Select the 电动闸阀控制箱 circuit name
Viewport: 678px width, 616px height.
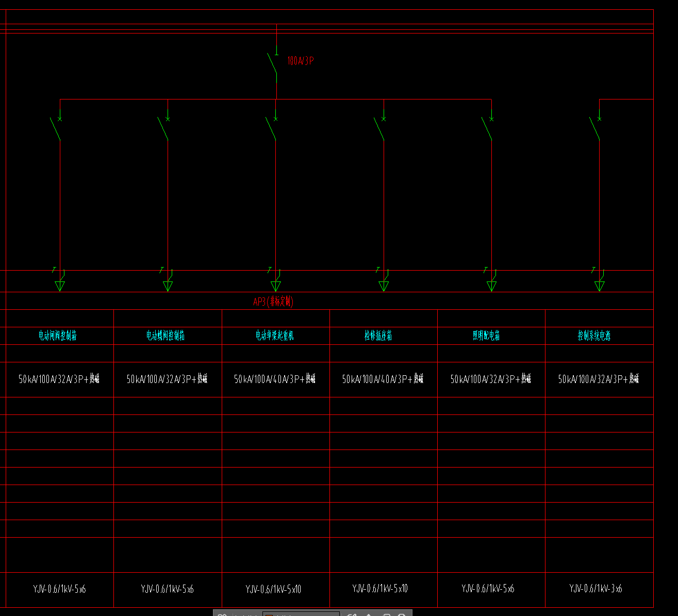coord(57,336)
